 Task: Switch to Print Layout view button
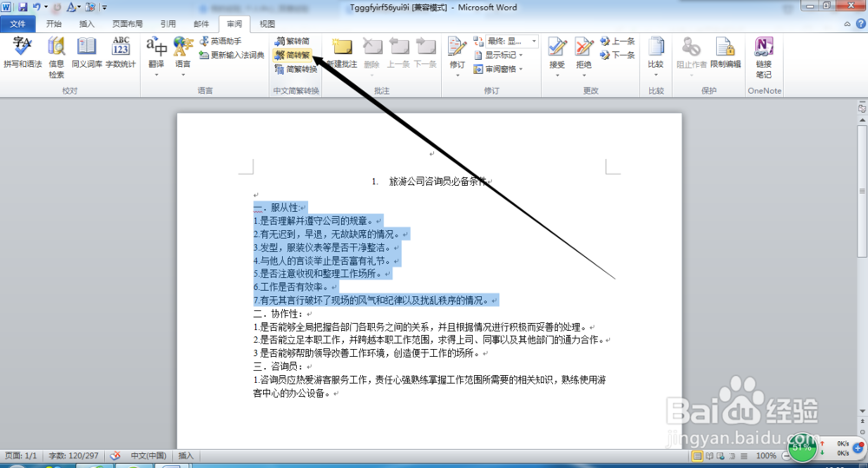(x=698, y=456)
